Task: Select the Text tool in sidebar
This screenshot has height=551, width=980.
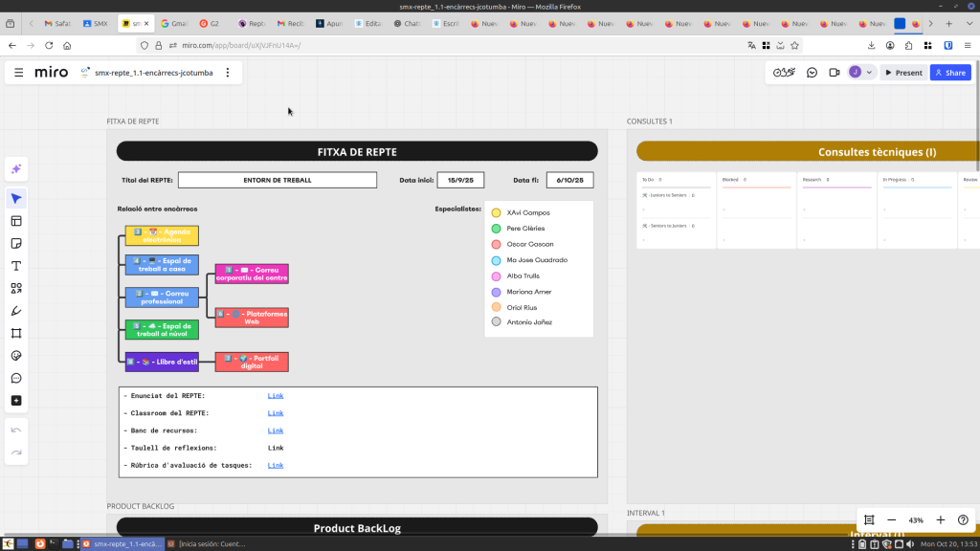Action: (16, 266)
